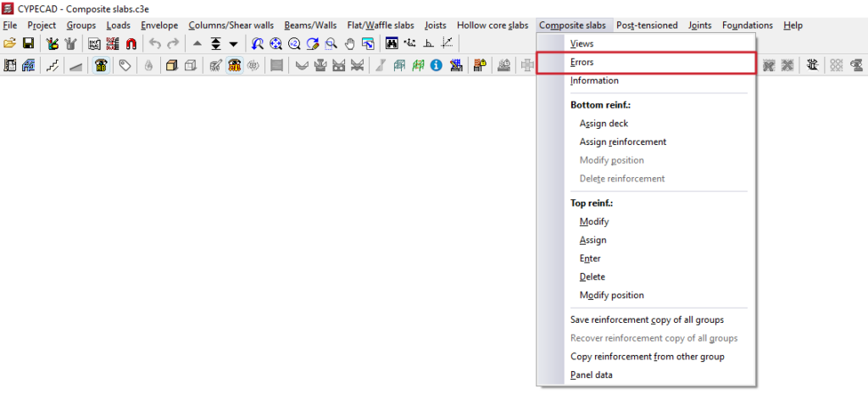The height and width of the screenshot is (411, 868).
Task: Click the previous zoom magnifier icon
Action: 258,43
